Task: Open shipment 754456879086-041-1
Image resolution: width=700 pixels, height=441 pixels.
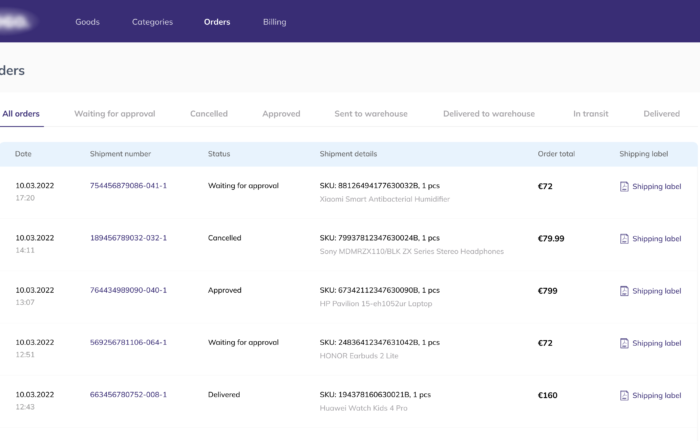Action: 129,186
